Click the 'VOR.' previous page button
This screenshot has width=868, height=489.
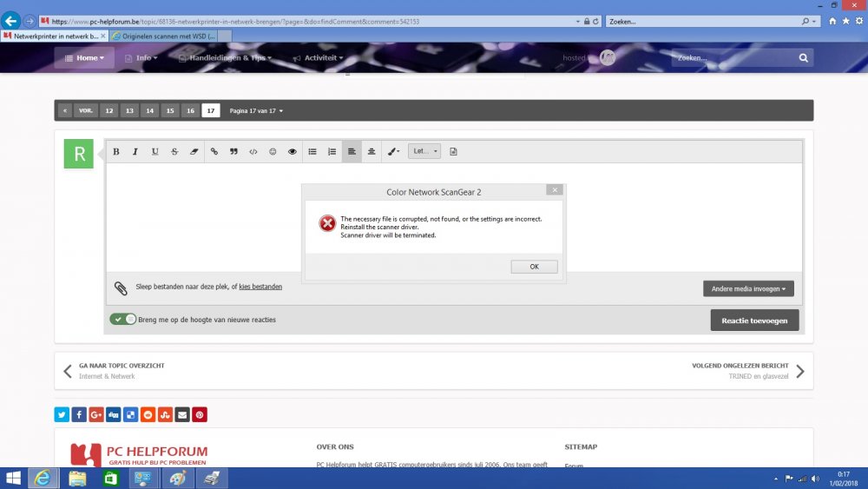(x=86, y=111)
